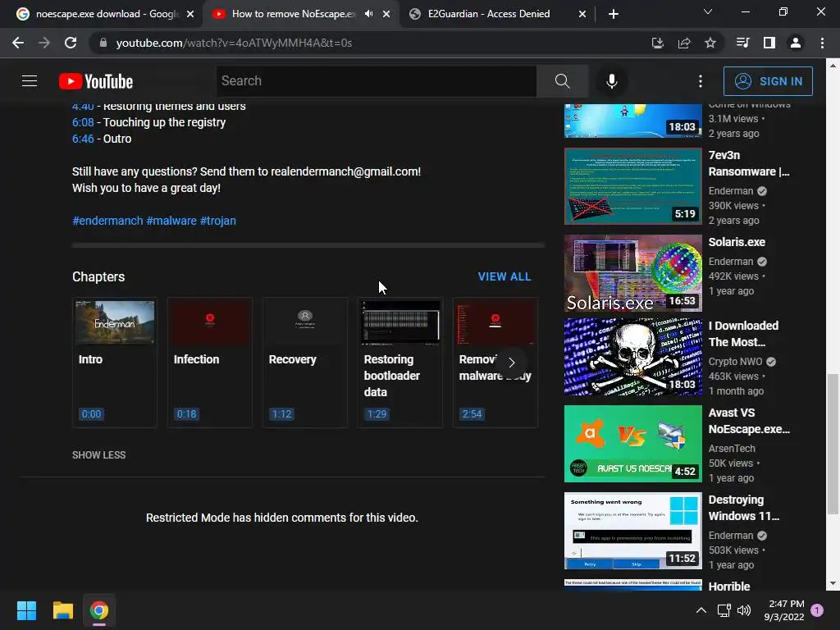The width and height of the screenshot is (840, 630).
Task: Open the Recovery chapter card
Action: (305, 363)
